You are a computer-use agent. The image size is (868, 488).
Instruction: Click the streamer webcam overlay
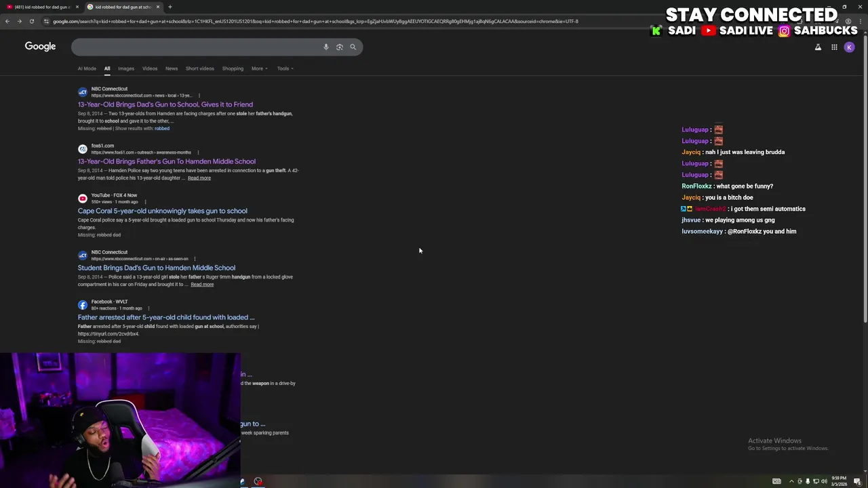pos(120,420)
